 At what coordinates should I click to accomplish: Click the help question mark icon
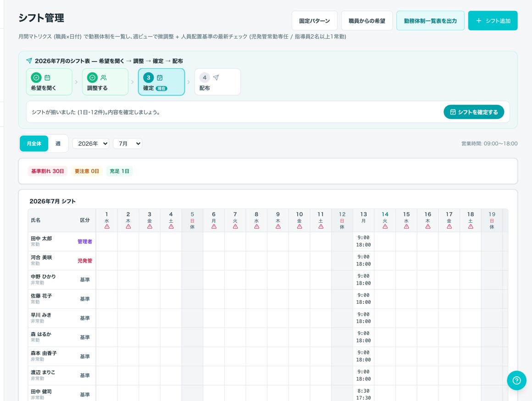pyautogui.click(x=516, y=380)
